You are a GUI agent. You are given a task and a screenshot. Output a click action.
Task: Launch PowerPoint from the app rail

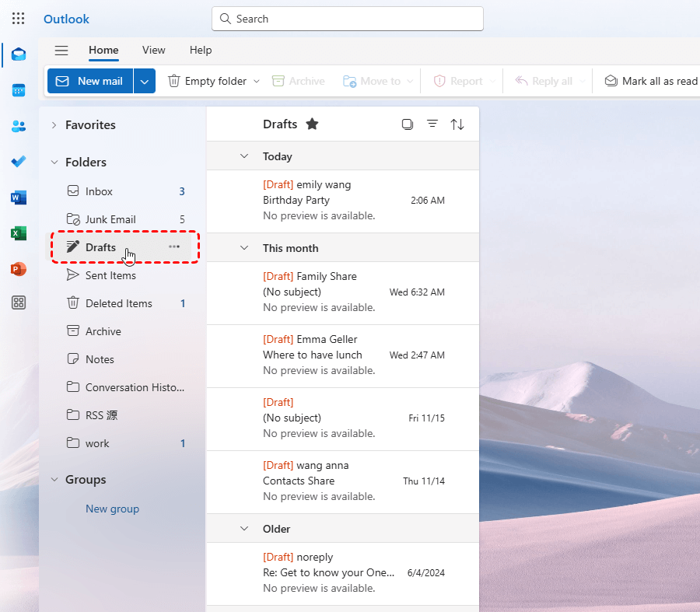(x=19, y=269)
